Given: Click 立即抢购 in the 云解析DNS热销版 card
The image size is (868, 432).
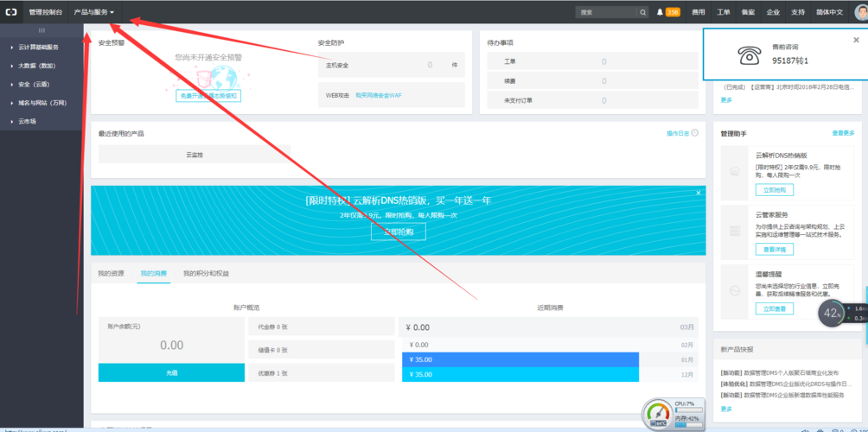Looking at the screenshot, I should tap(775, 190).
